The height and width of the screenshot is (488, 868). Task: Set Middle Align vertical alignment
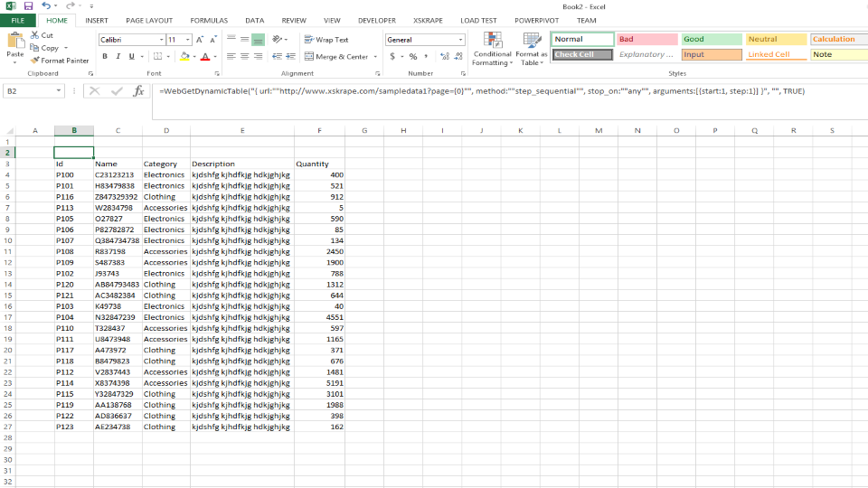245,39
